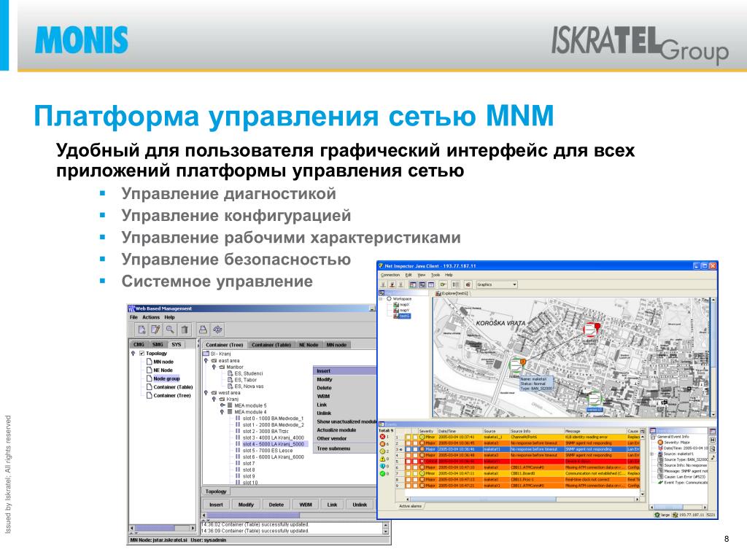Click the Edit note icon in Web Based Management toolbar

pyautogui.click(x=155, y=330)
